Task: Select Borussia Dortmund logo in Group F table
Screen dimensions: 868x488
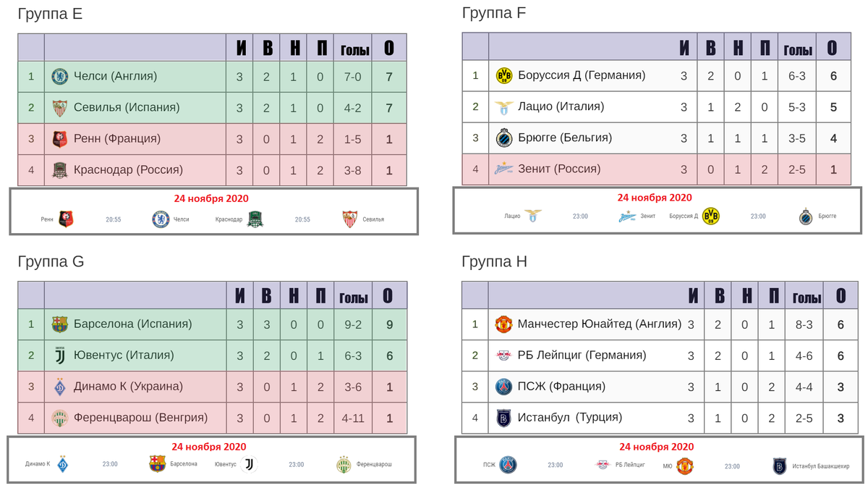Action: point(504,75)
